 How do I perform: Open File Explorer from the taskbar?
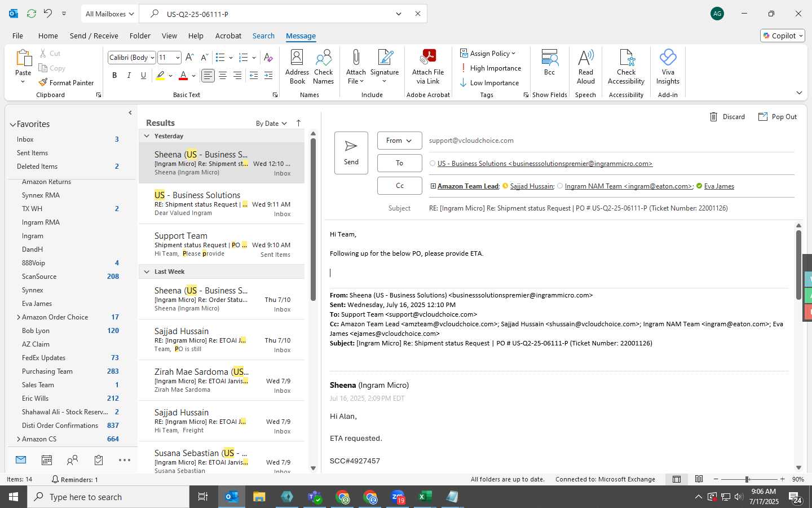259,497
